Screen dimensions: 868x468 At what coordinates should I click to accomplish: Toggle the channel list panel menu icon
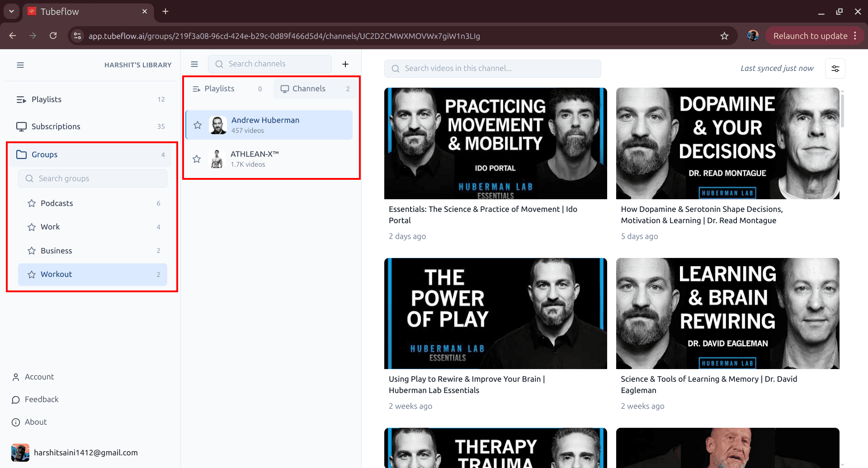[x=194, y=64]
